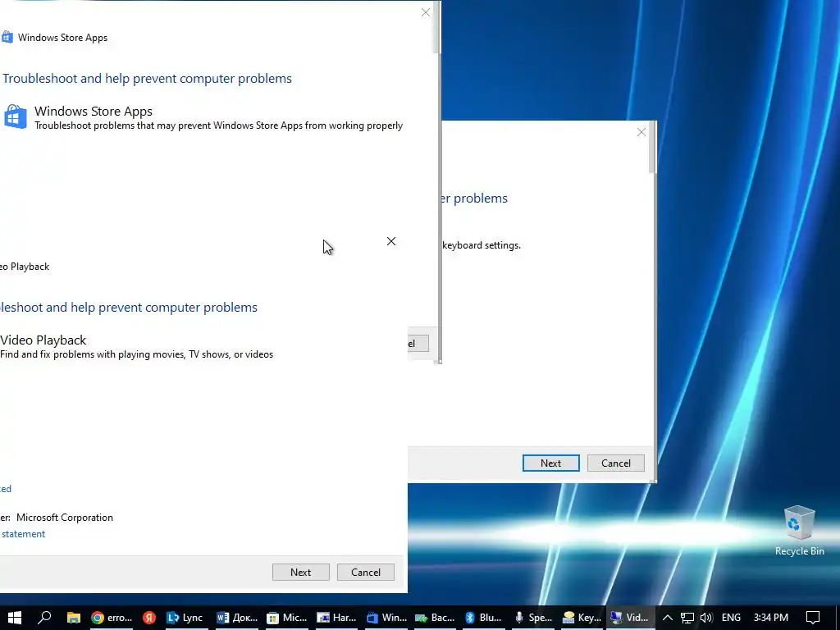Open the privacy 'statement' link
This screenshot has width=840, height=630.
[23, 534]
